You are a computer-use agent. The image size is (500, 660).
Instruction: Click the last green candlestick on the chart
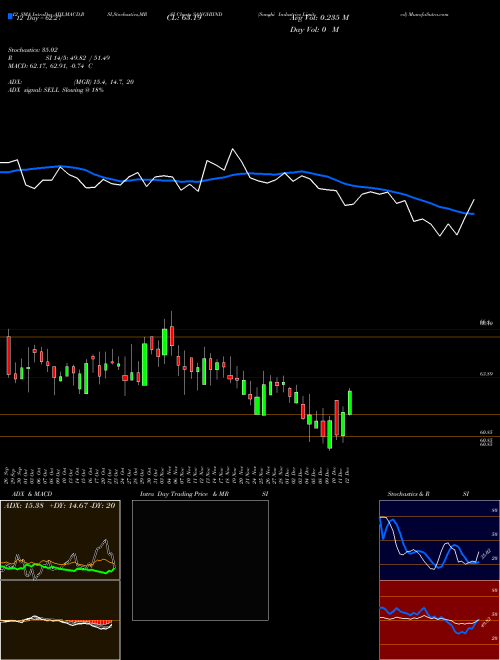pos(350,403)
